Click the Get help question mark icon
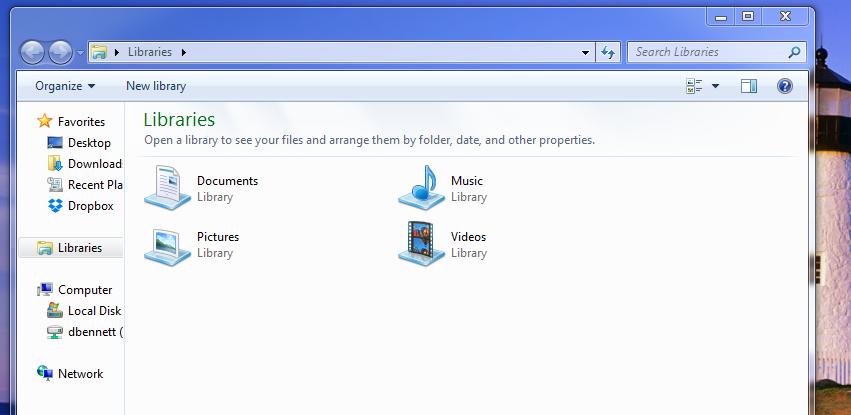This screenshot has width=851, height=415. pyautogui.click(x=785, y=87)
